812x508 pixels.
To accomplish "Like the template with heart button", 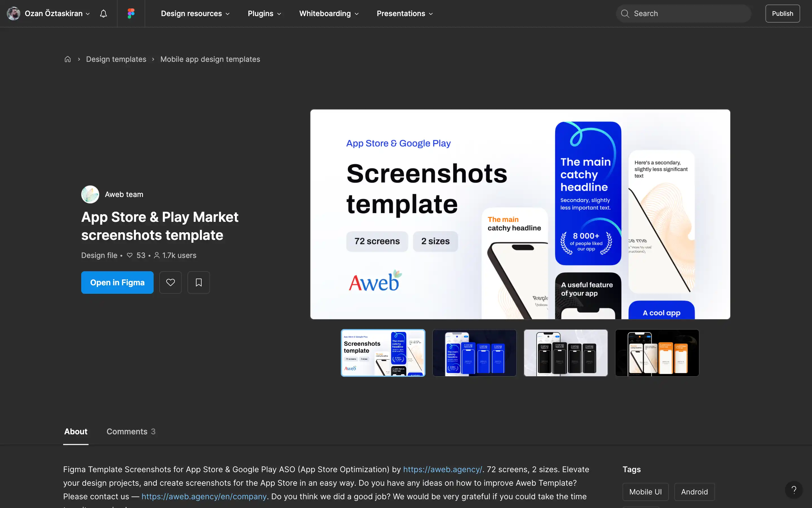I will click(171, 283).
